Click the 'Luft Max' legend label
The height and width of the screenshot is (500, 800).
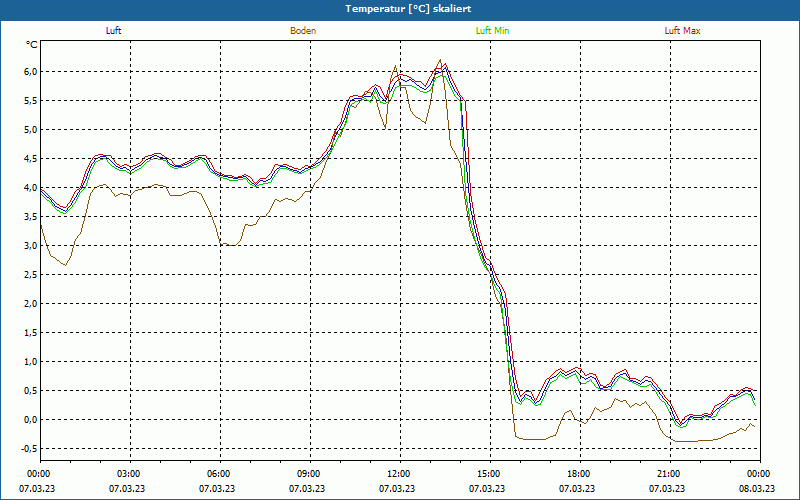point(682,31)
